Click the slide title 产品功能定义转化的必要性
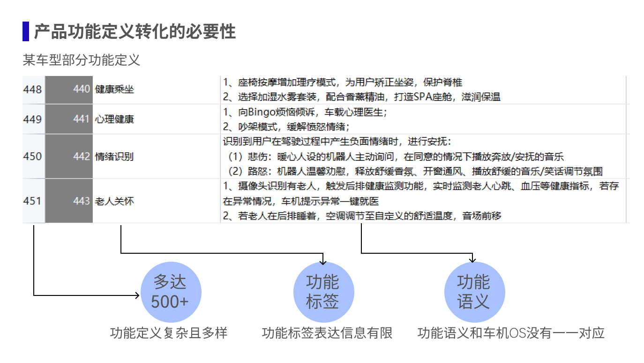 (x=135, y=32)
